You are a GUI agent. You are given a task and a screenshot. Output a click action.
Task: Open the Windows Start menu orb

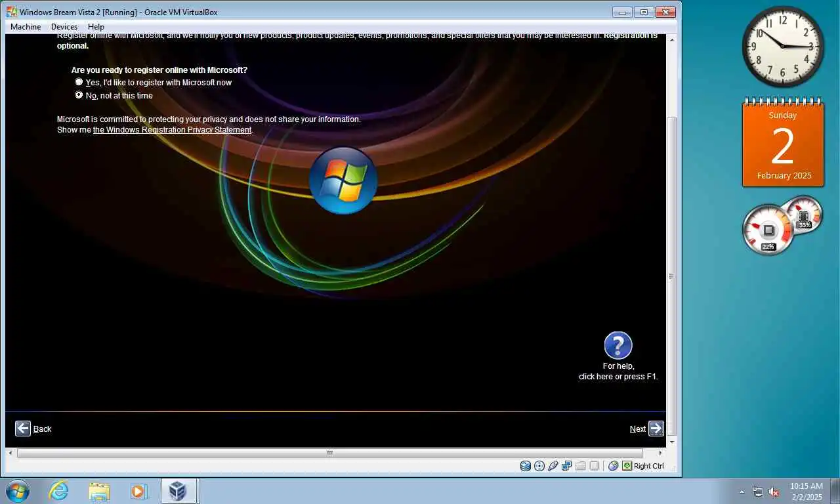click(x=17, y=491)
